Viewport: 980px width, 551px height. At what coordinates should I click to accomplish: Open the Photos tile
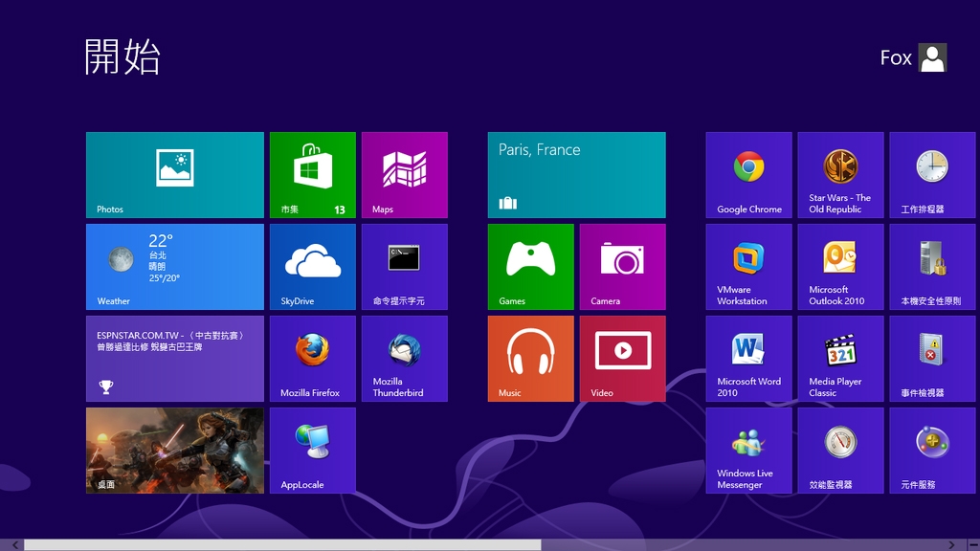click(175, 175)
